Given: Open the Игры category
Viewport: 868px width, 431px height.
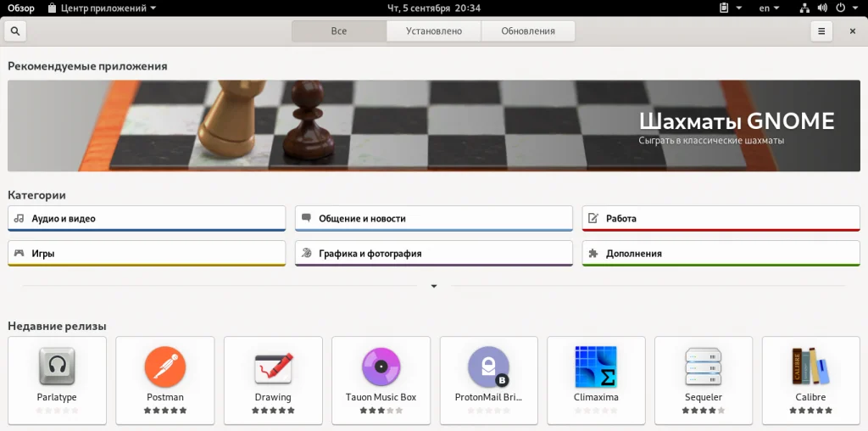Looking at the screenshot, I should [x=147, y=253].
